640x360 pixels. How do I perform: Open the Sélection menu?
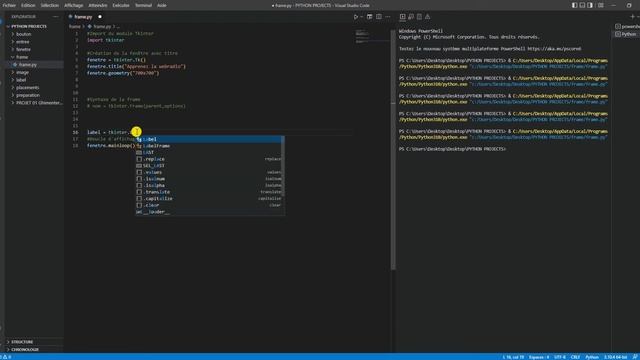click(x=49, y=5)
